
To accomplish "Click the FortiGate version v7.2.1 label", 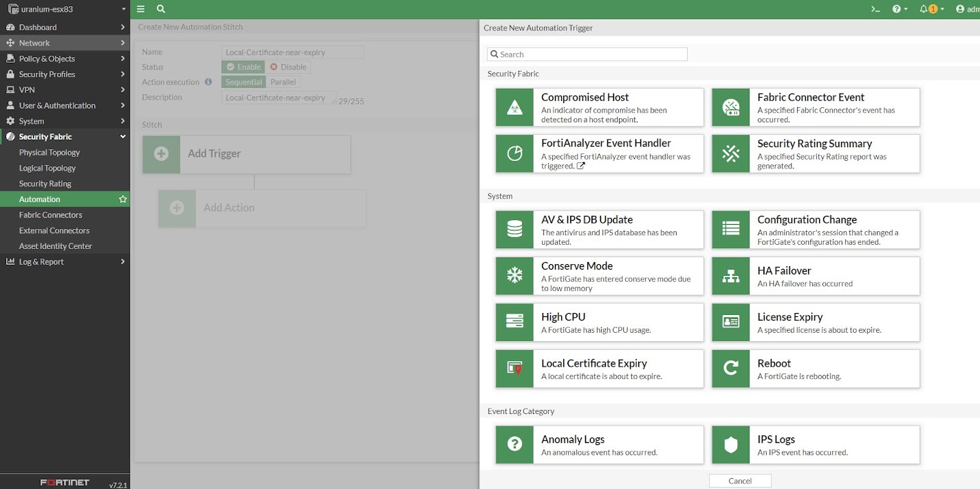I will click(118, 485).
